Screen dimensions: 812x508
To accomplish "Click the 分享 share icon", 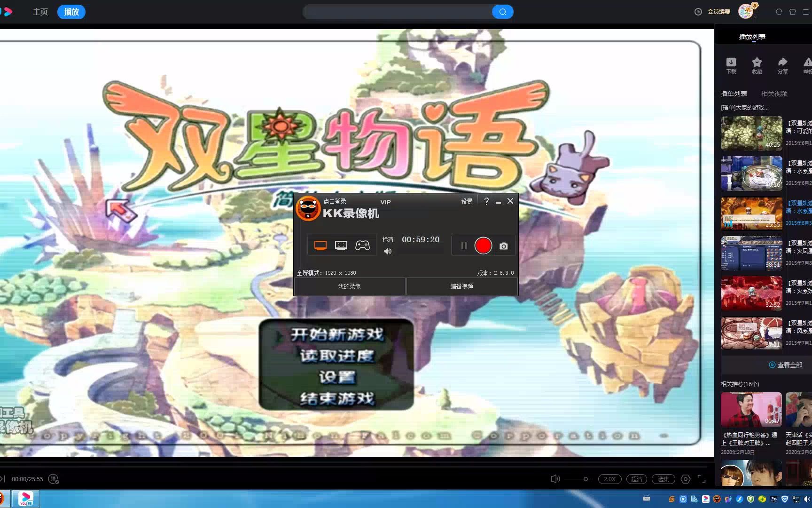I will (x=783, y=65).
